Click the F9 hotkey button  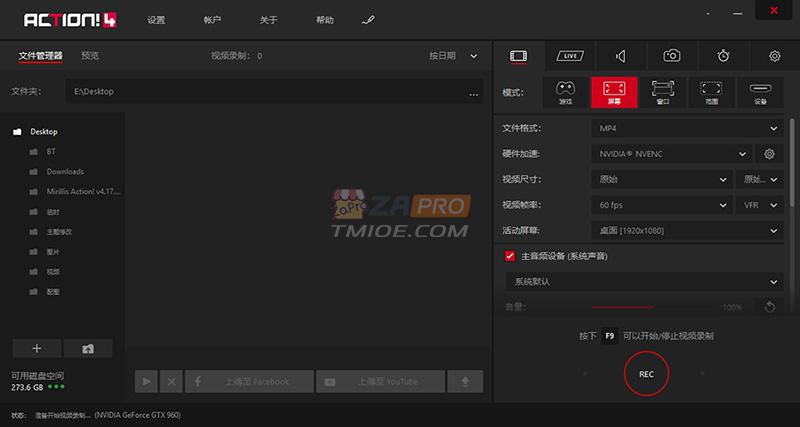609,336
